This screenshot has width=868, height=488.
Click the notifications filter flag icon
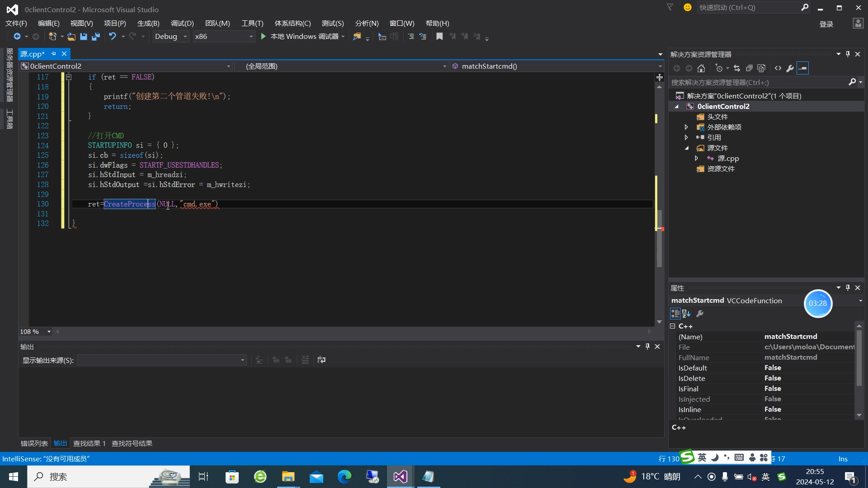point(670,7)
